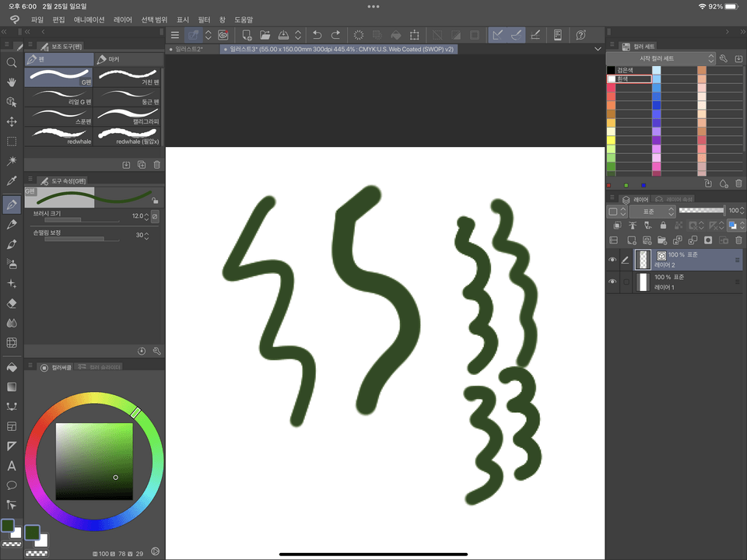The width and height of the screenshot is (747, 560).
Task: Switch to the 마커 sub tool tab
Action: (x=128, y=59)
